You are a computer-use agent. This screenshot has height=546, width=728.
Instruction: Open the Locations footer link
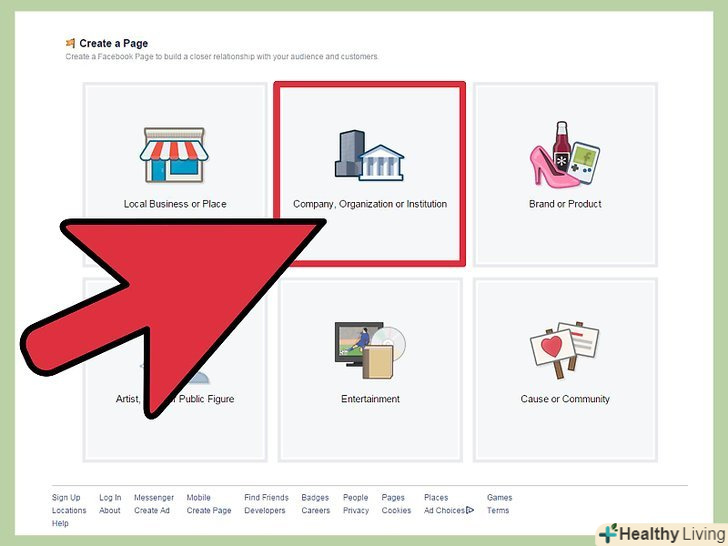pyautogui.click(x=69, y=510)
